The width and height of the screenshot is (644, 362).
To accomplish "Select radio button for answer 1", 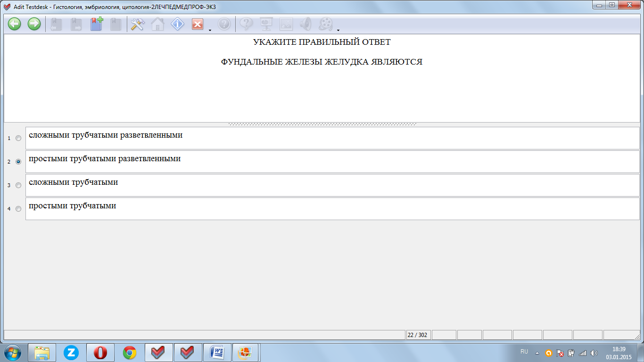I will [18, 138].
